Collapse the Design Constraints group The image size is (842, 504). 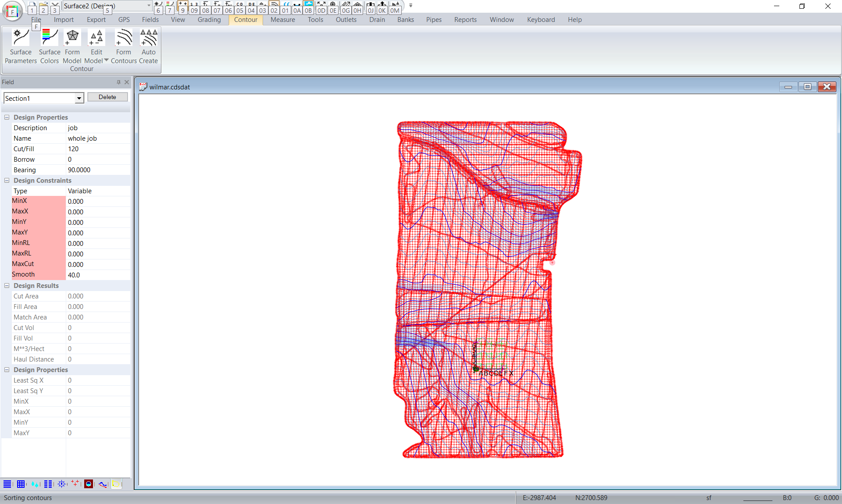point(7,181)
